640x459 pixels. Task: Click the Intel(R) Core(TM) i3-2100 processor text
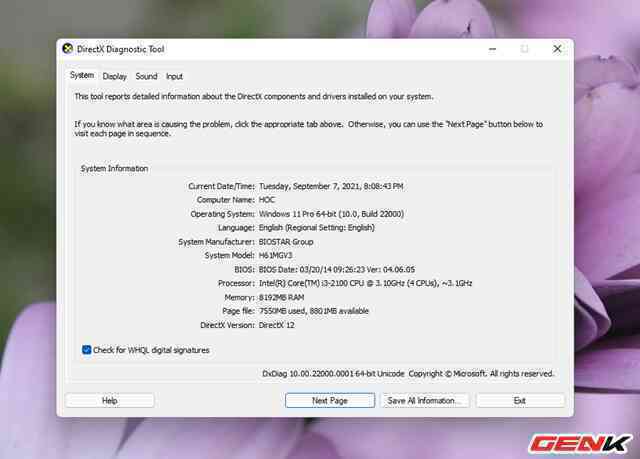tap(365, 283)
